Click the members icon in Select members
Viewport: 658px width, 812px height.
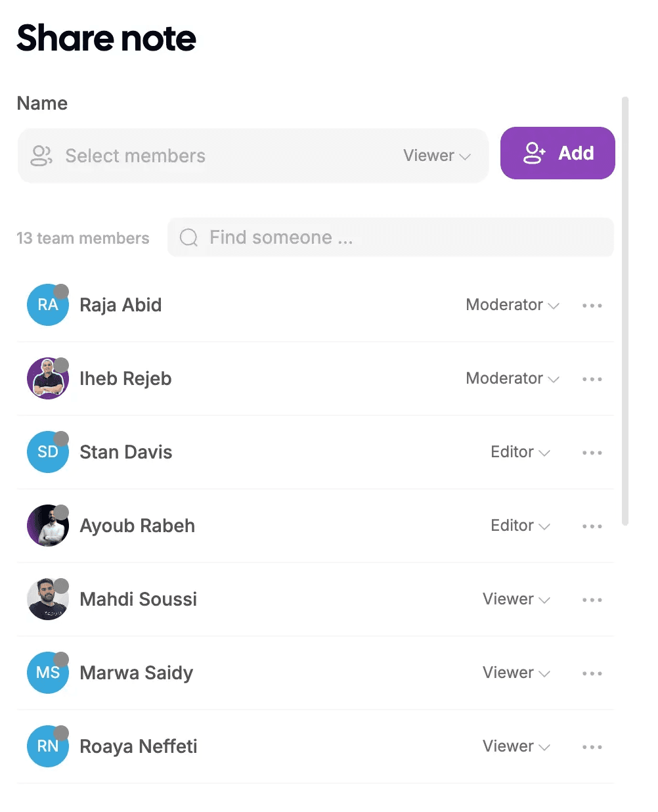(41, 156)
